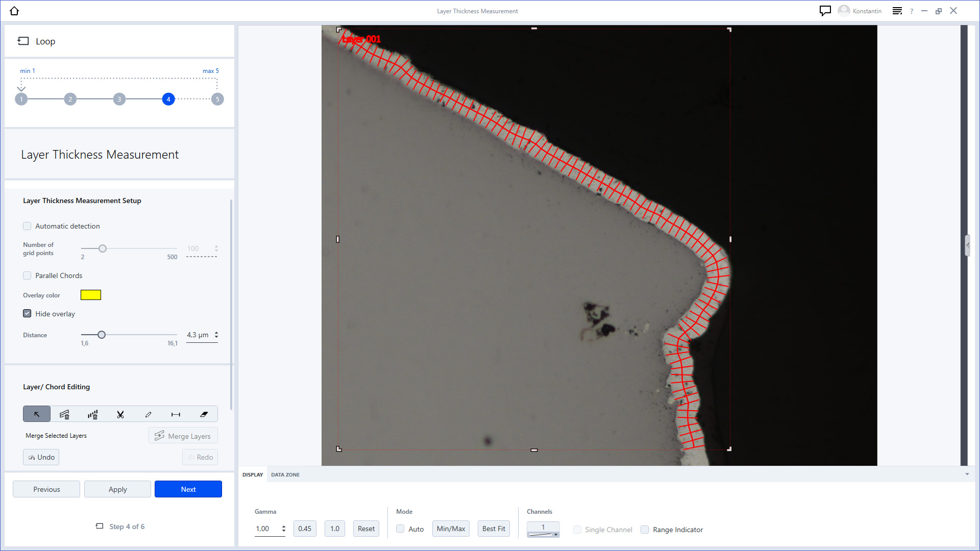Click the chord extend tool icon
Viewport: 980px width, 551px height.
176,414
